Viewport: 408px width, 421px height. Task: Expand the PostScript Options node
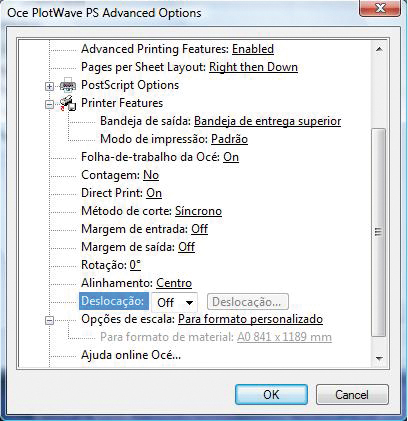49,86
